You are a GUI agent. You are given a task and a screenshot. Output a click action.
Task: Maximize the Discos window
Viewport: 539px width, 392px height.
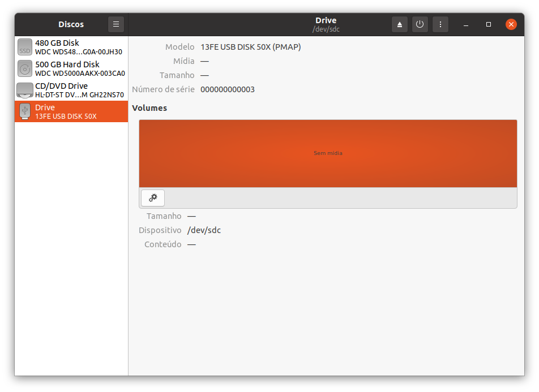coord(489,24)
